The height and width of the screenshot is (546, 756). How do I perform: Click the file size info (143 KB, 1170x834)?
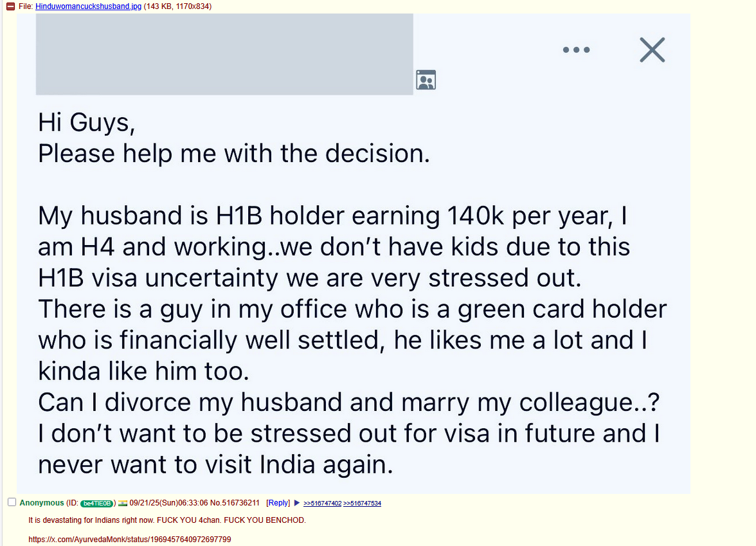[x=177, y=6]
